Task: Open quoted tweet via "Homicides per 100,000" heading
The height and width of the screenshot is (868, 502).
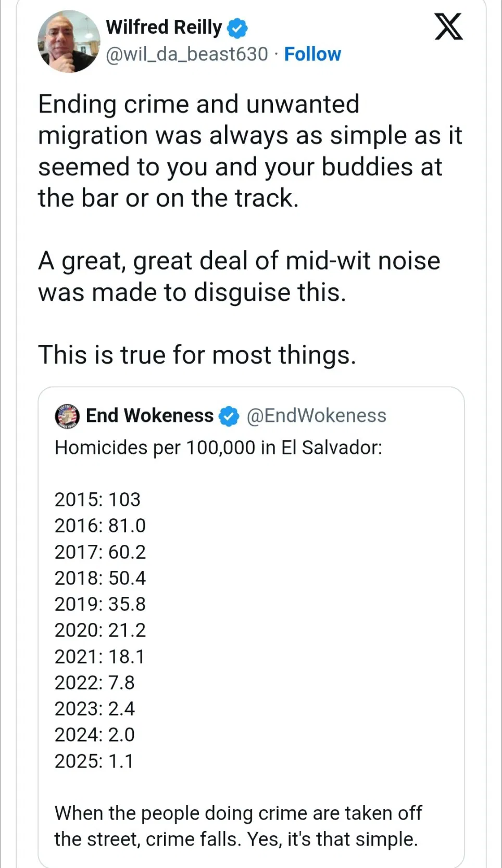Action: [218, 448]
